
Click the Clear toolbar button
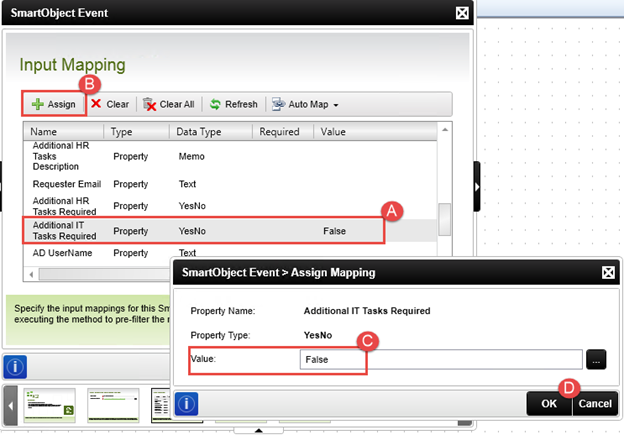click(110, 104)
